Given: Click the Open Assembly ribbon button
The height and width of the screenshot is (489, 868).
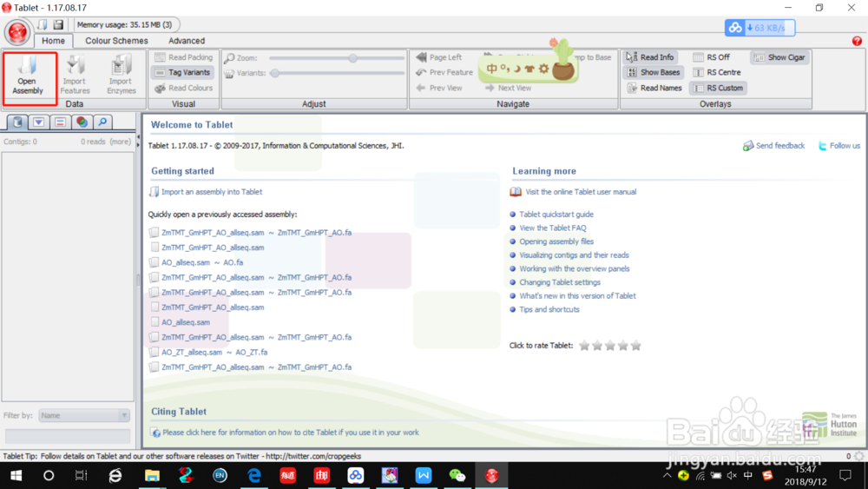Looking at the screenshot, I should point(28,76).
